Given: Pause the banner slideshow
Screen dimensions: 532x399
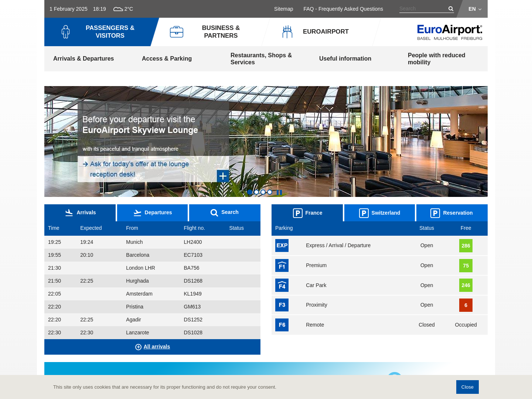Looking at the screenshot, I should point(279,192).
